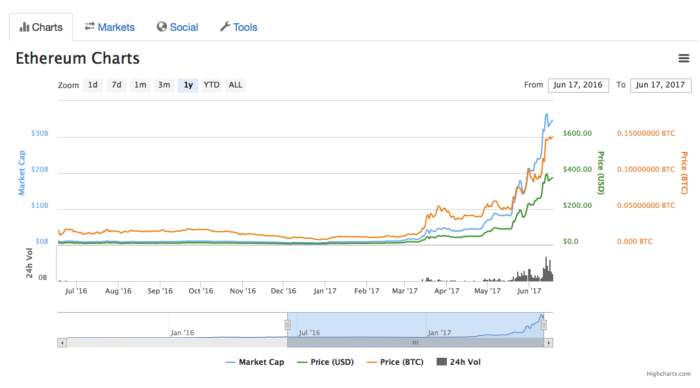Click the Jan '17 x-axis label
The image size is (700, 388).
click(325, 291)
